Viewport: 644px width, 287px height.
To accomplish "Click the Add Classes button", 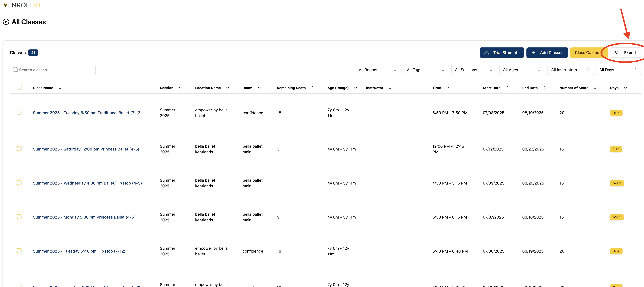I will [547, 53].
